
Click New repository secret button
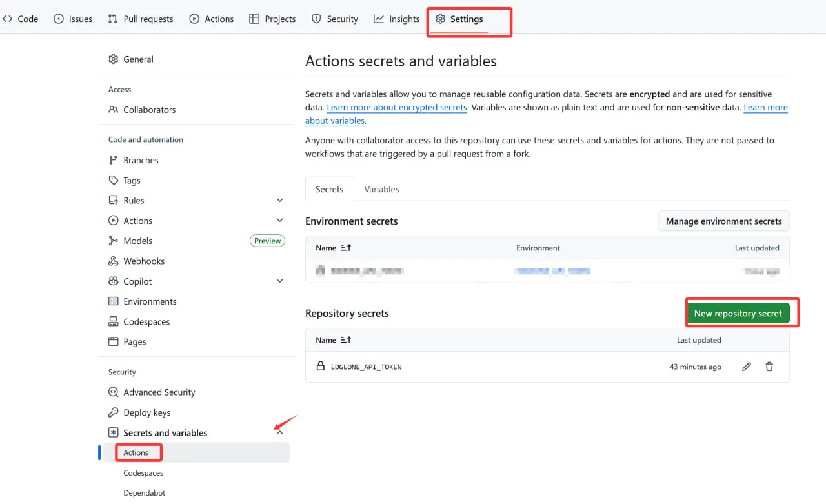738,313
